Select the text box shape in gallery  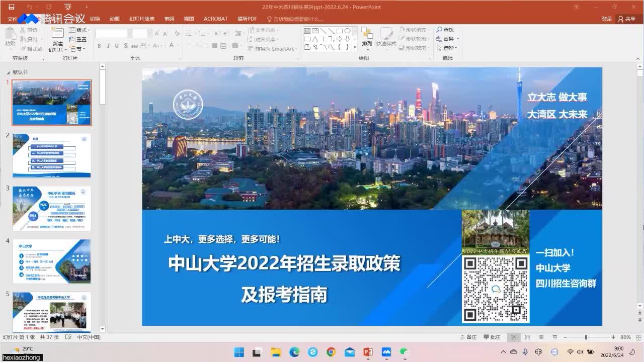[x=307, y=31]
